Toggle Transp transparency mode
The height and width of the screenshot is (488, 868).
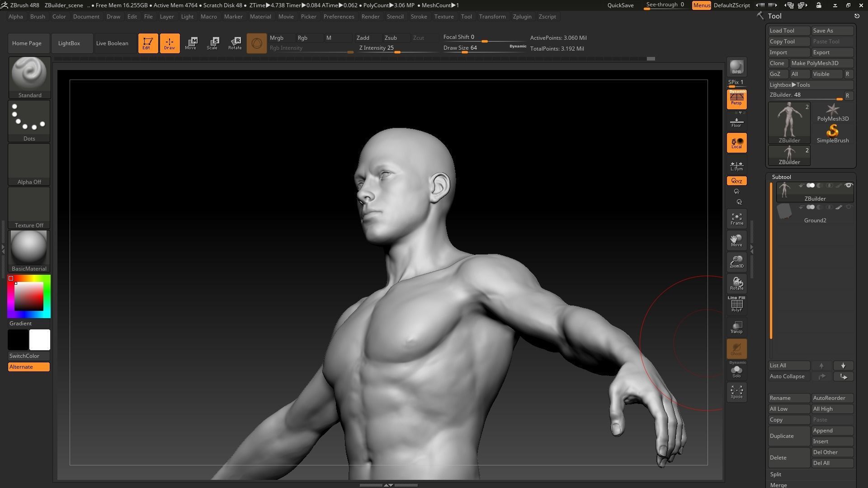736,327
